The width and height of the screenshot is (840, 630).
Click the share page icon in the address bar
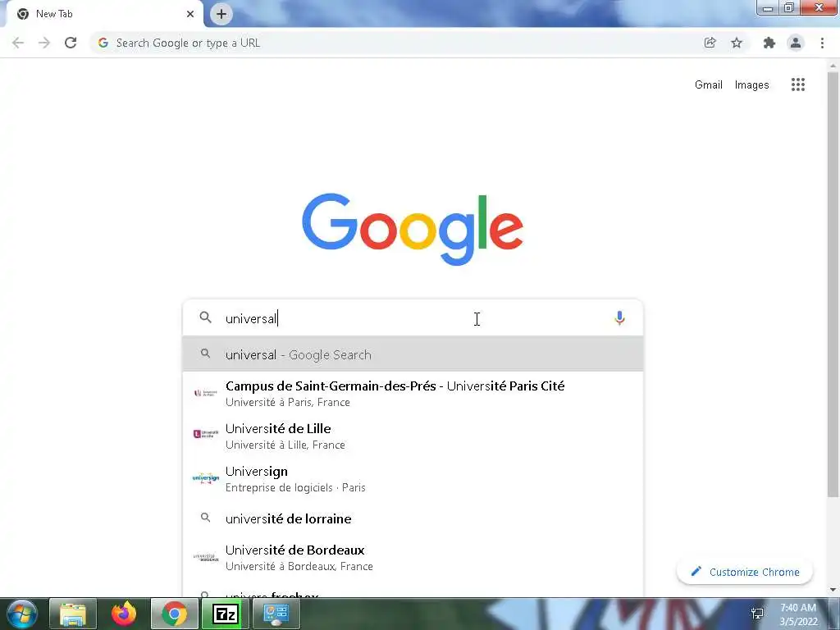click(x=710, y=43)
